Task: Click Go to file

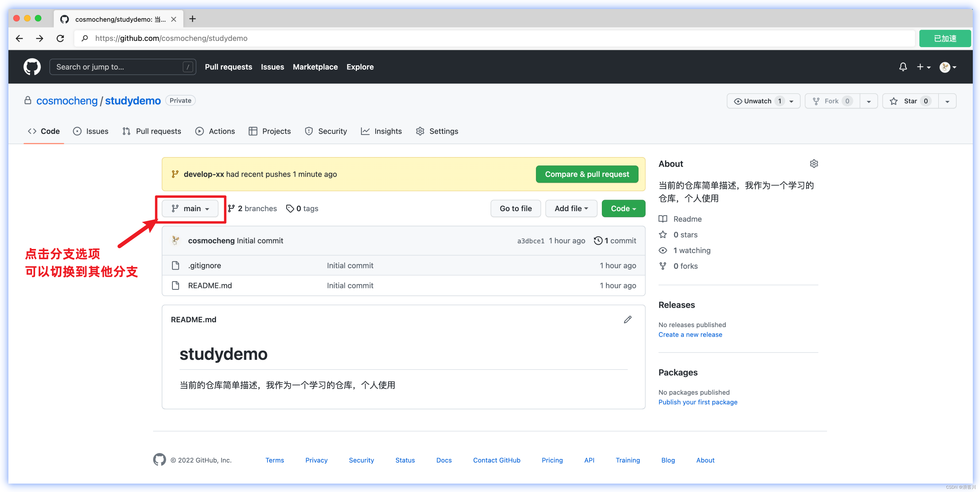Action: point(516,208)
